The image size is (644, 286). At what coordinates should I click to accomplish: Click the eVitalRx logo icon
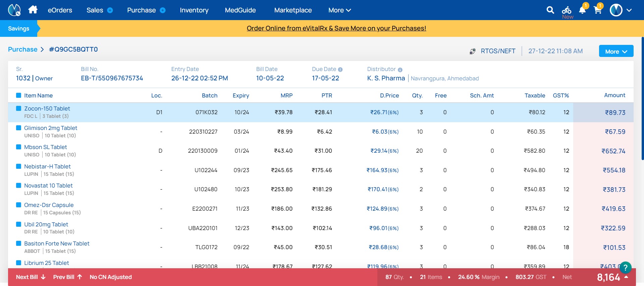point(14,10)
